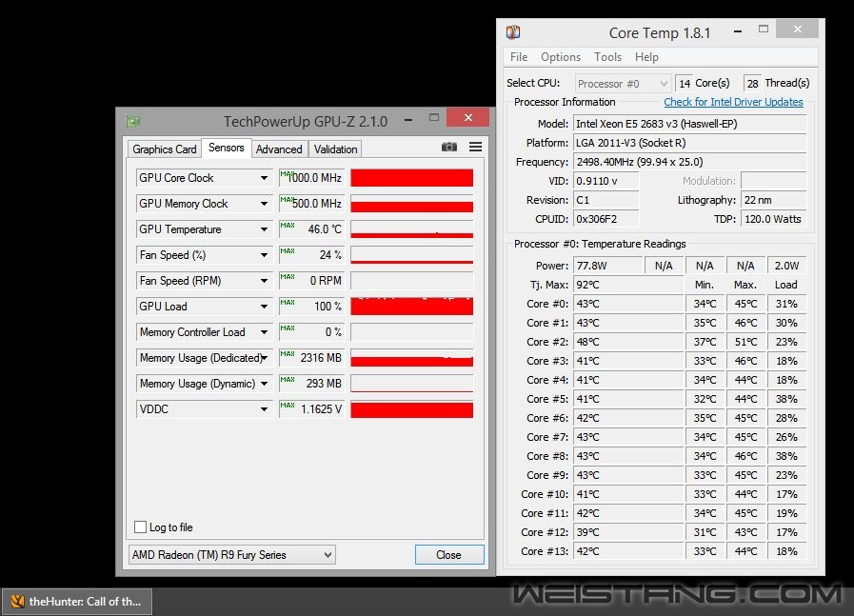
Task: Click the 0x306F2 CPUID field
Action: point(606,219)
